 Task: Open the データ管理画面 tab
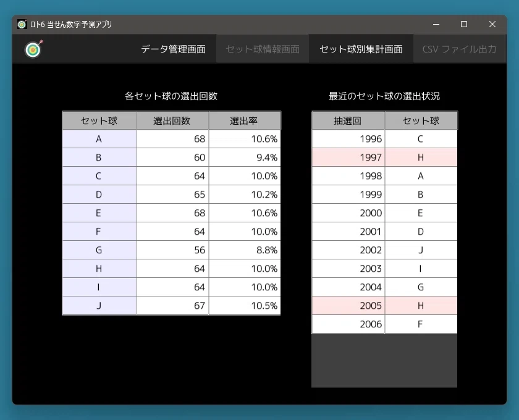(173, 49)
